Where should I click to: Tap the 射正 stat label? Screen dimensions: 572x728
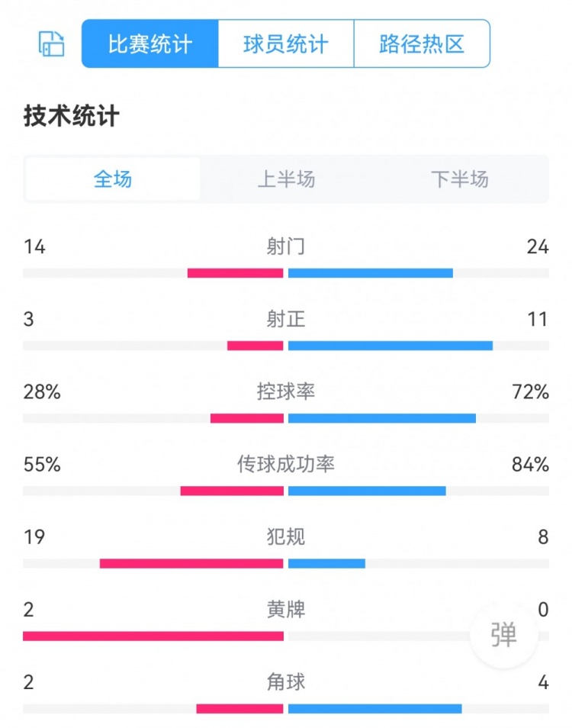[x=286, y=319]
